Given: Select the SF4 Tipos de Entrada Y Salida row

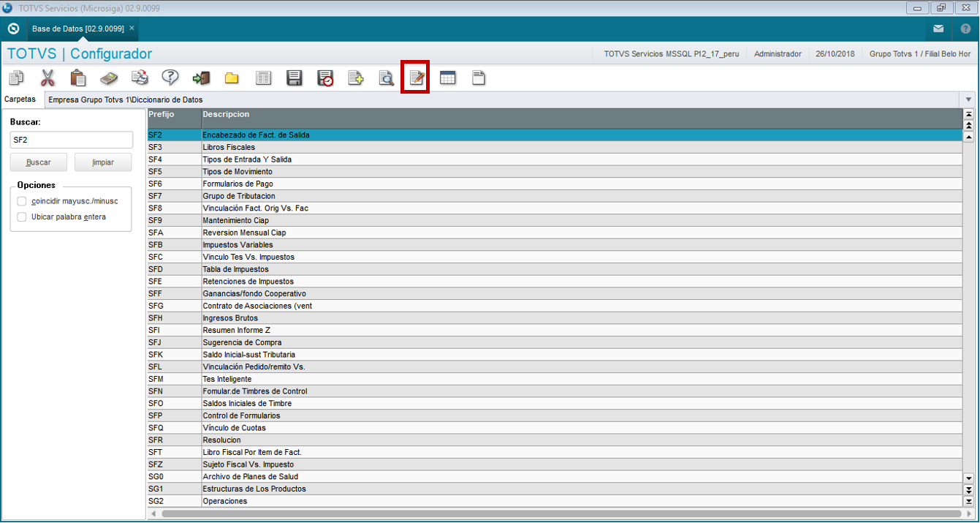Looking at the screenshot, I should 555,159.
